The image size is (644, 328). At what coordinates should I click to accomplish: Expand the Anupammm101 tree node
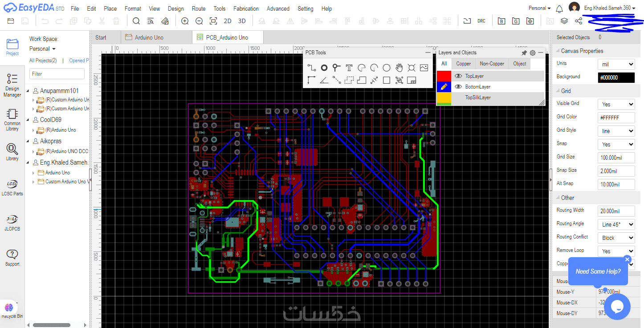[29, 91]
